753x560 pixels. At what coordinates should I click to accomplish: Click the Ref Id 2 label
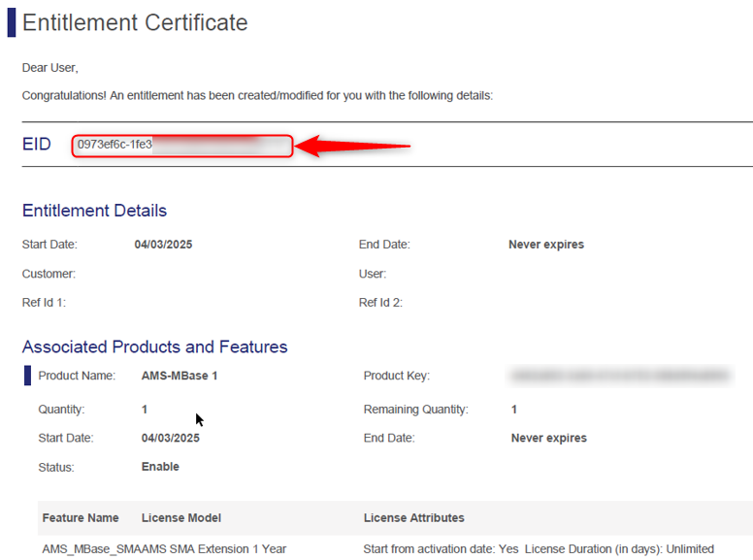pyautogui.click(x=380, y=302)
